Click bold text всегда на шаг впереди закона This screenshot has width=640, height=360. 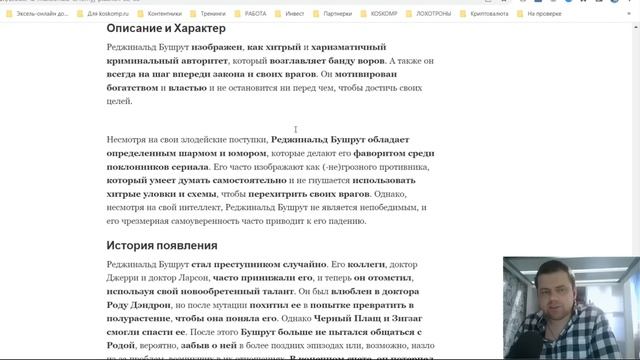176,74
